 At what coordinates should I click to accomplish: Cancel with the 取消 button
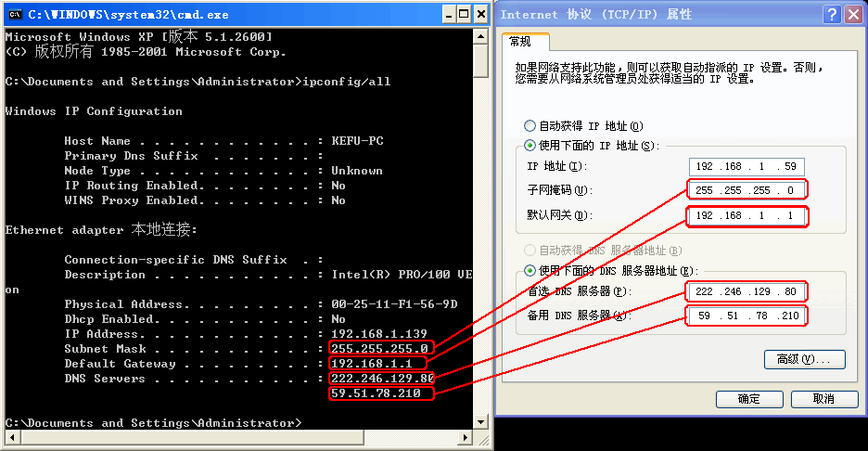(823, 399)
